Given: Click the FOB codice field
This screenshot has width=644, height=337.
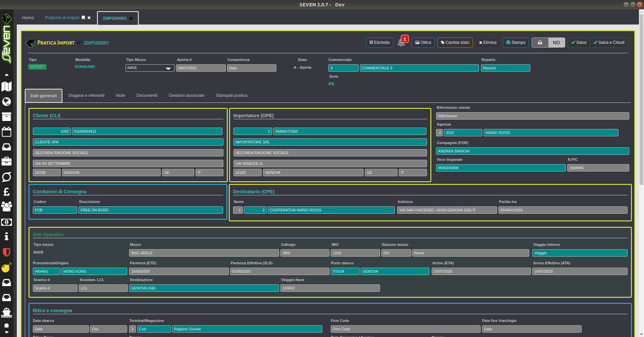Looking at the screenshot, I should [x=55, y=210].
